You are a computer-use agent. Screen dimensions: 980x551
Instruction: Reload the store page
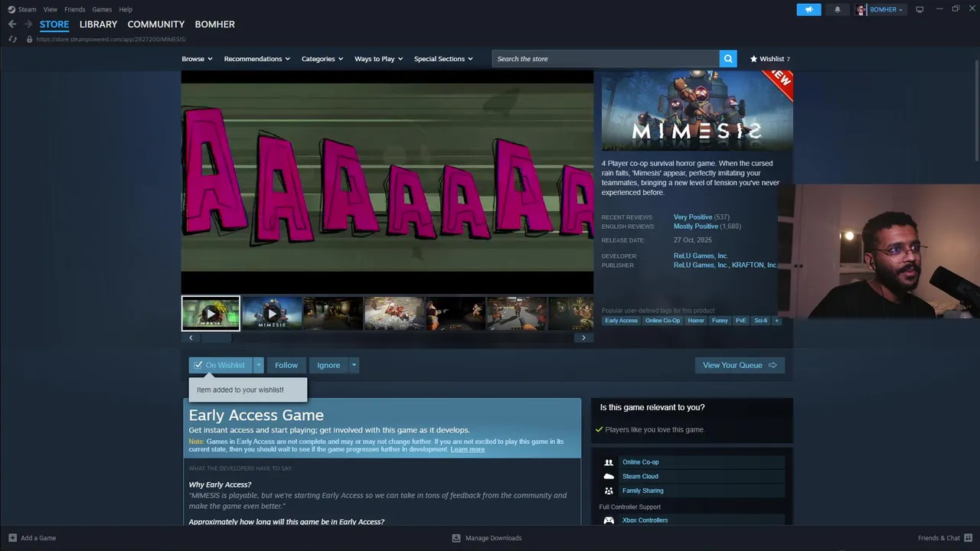point(12,39)
